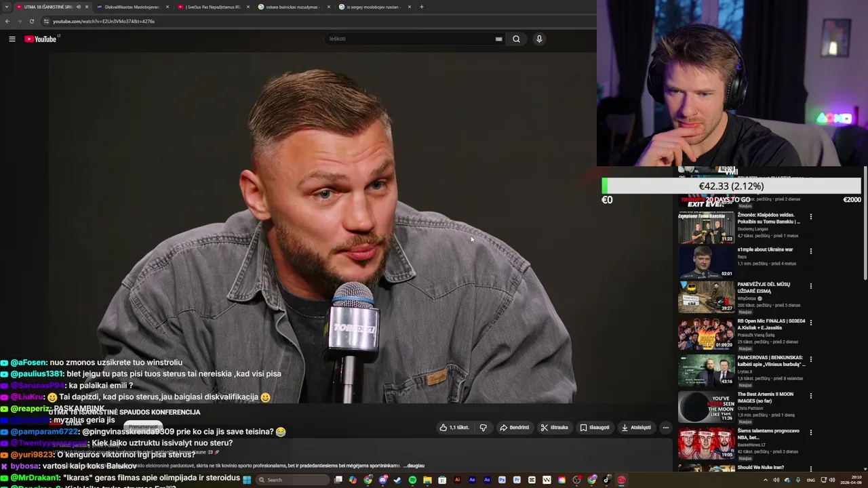Open 'PANCEROVAS | BENKUNSKAS' suggested video thumbnail
868x488 pixels.
click(706, 370)
